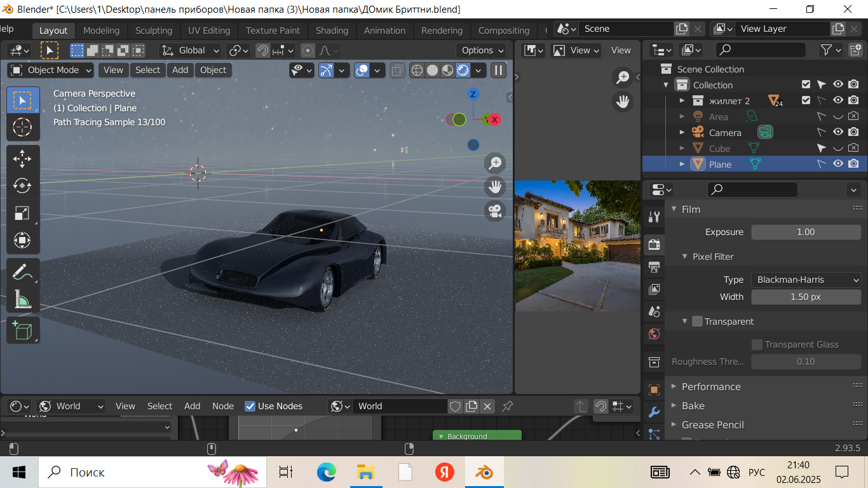Viewport: 868px width, 488px height.
Task: Toggle camera view icon in viewport
Action: 494,211
